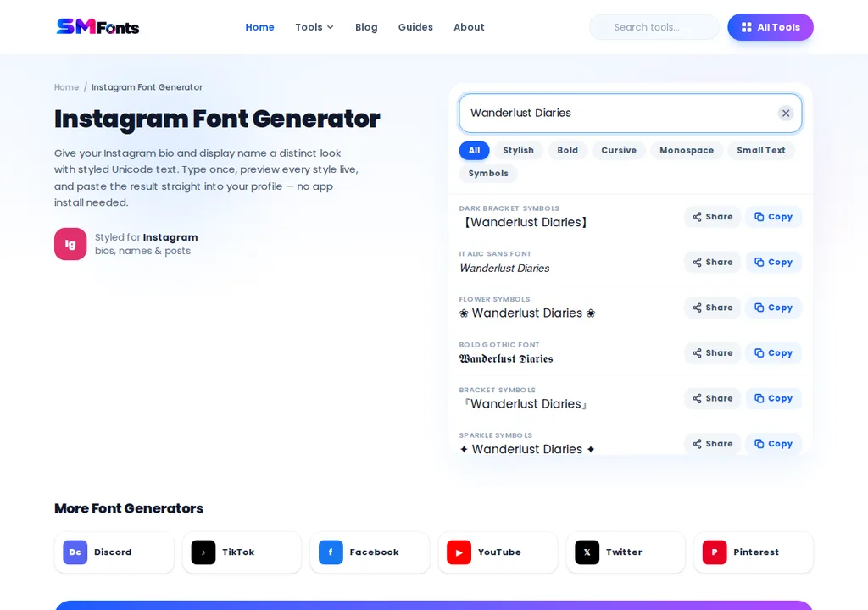868x610 pixels.
Task: Share the Bracket Symbols style
Action: click(x=712, y=398)
